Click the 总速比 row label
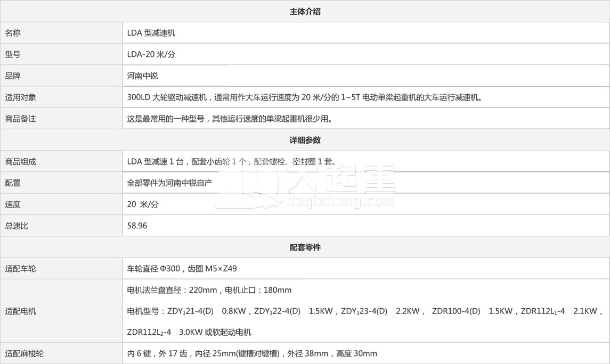Screen dimensions: 610x364 click(x=17, y=226)
